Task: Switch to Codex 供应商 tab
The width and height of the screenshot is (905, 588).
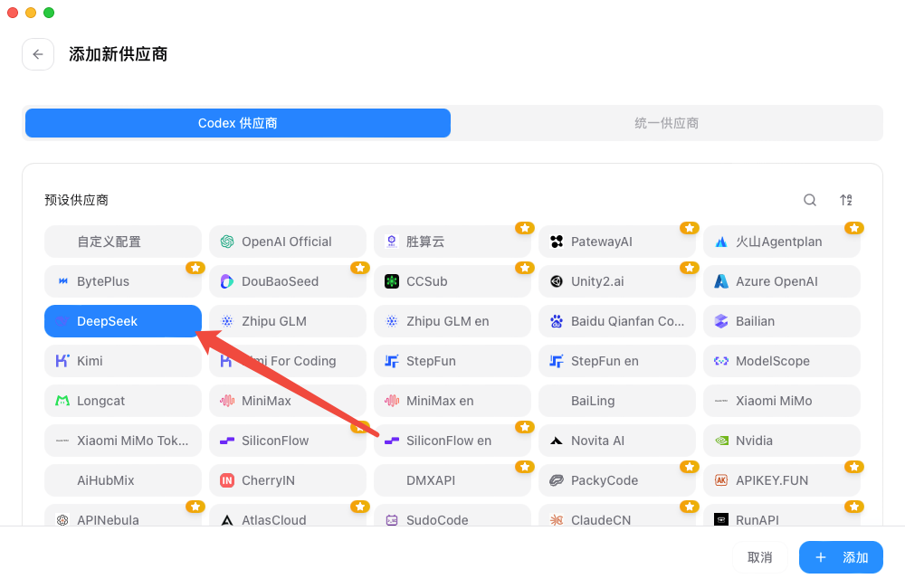Action: click(x=238, y=123)
